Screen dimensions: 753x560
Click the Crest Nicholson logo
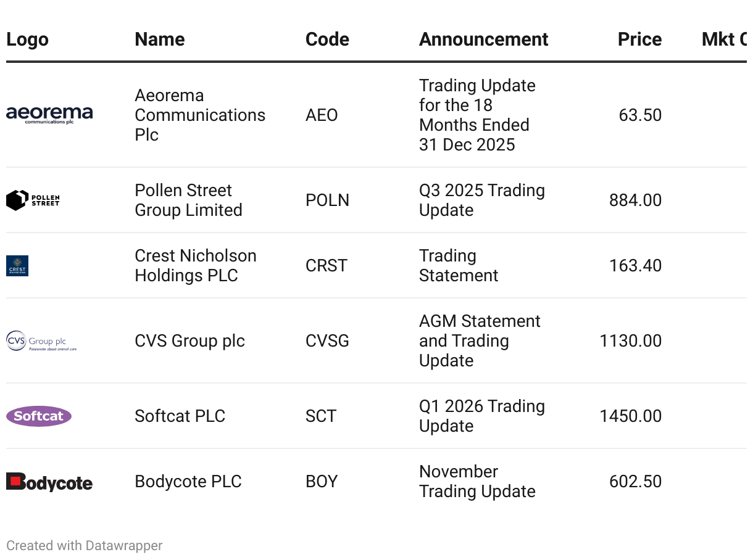(17, 266)
